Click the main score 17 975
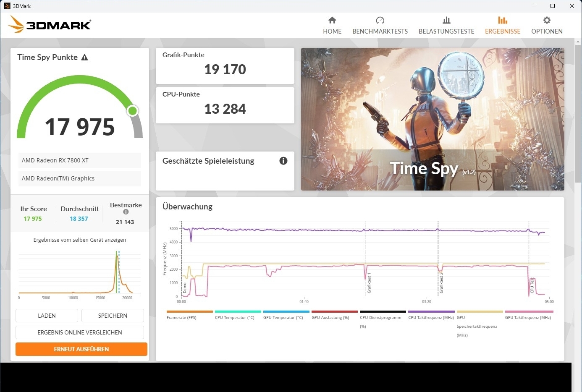Viewport: 582px width, 392px height. [x=80, y=127]
